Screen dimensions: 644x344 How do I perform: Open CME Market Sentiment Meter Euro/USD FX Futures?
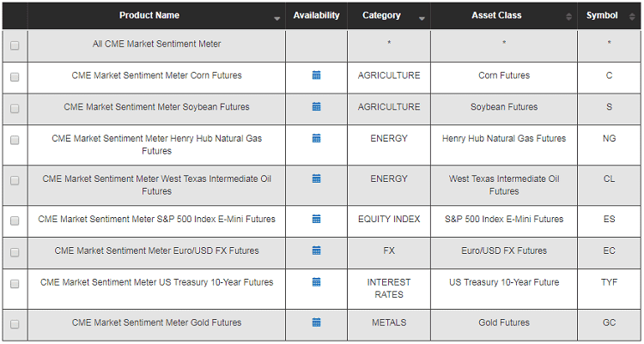click(156, 251)
